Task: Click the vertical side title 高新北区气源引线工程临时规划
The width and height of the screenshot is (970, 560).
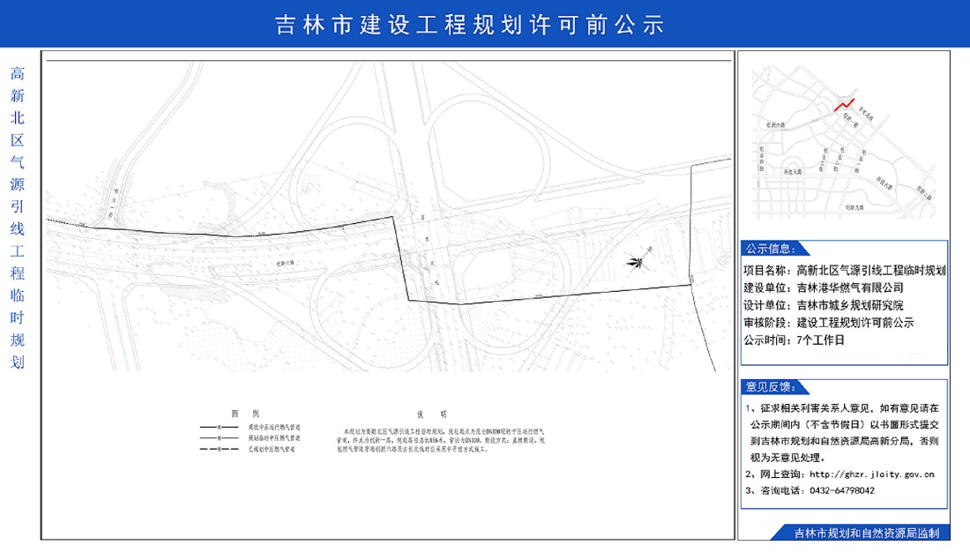Action: click(18, 217)
